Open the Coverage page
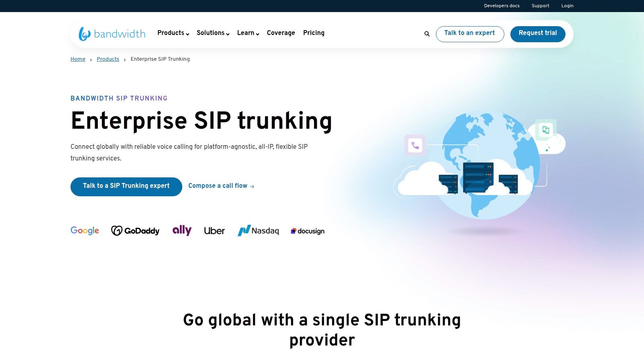 coord(281,33)
